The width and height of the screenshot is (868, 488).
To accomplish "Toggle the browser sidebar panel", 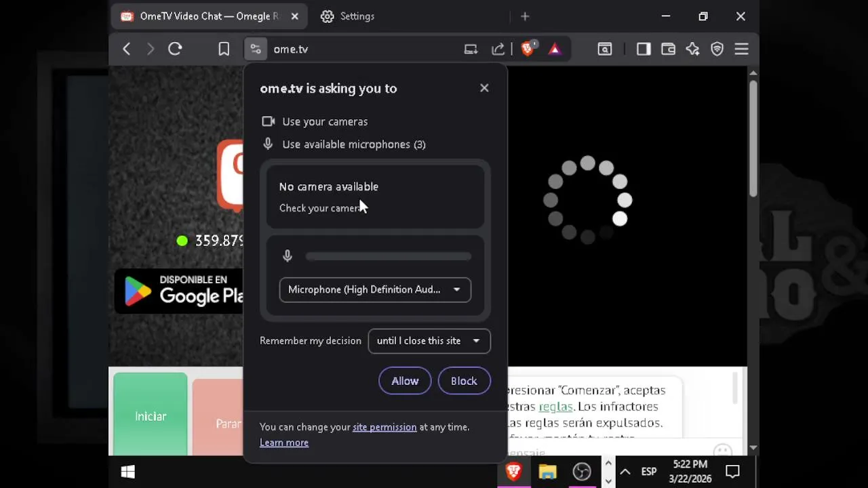I will click(x=644, y=49).
